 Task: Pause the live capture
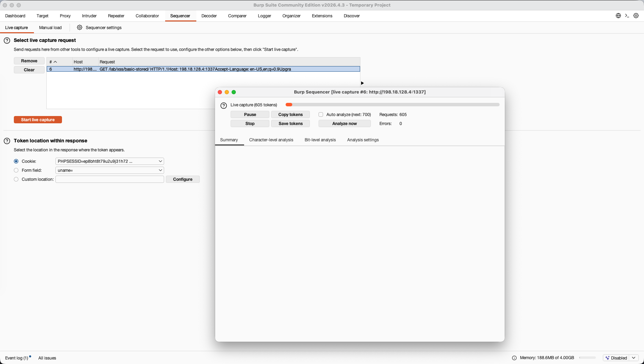pos(250,114)
